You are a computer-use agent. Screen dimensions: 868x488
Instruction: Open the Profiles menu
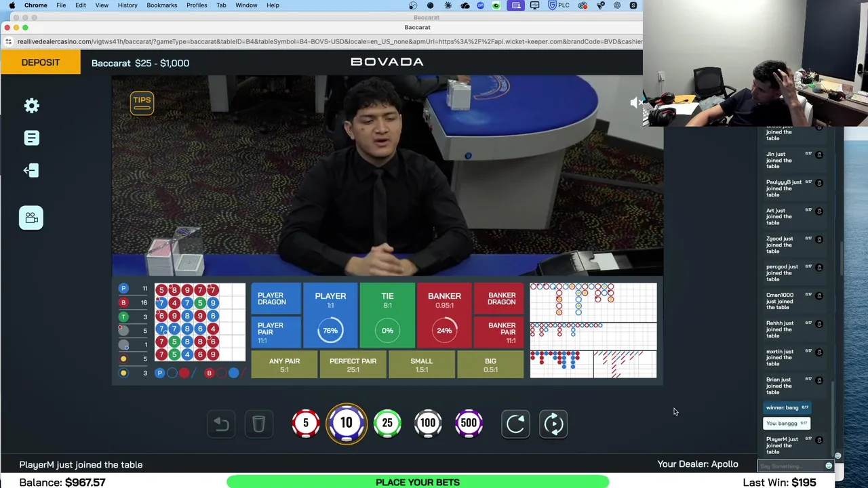197,5
